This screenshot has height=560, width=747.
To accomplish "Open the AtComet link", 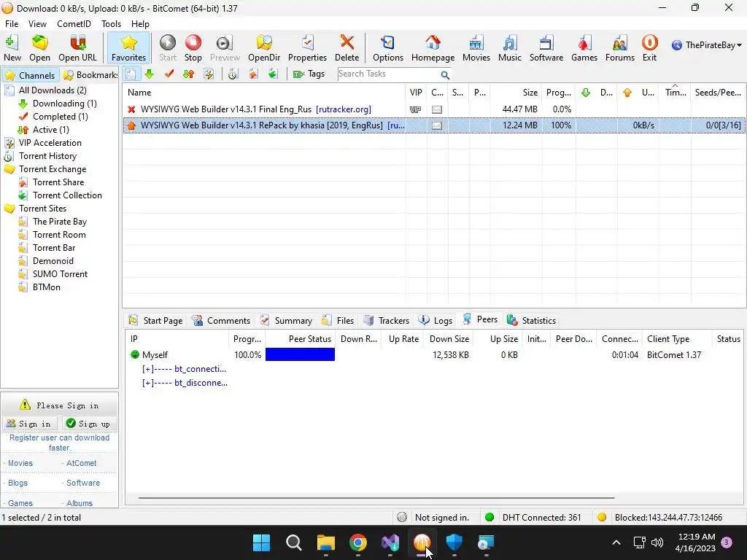I will tap(81, 463).
